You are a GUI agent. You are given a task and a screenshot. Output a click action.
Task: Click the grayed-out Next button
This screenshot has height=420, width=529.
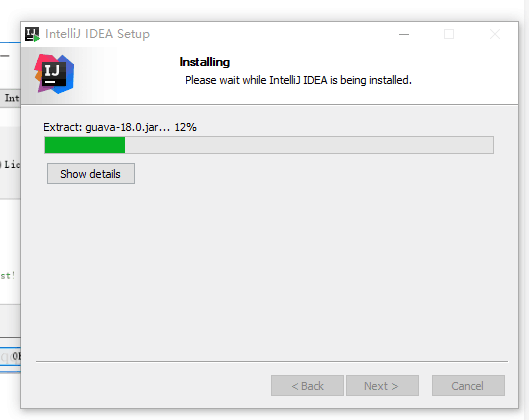[382, 386]
